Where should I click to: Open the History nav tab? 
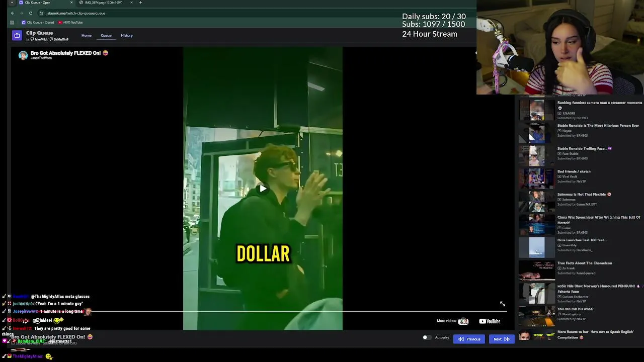(127, 35)
